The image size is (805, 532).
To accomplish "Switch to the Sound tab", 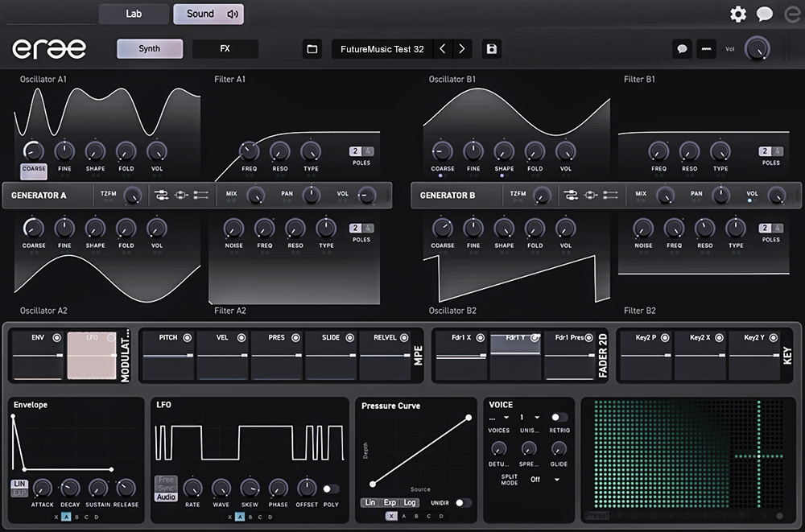I will [x=208, y=14].
